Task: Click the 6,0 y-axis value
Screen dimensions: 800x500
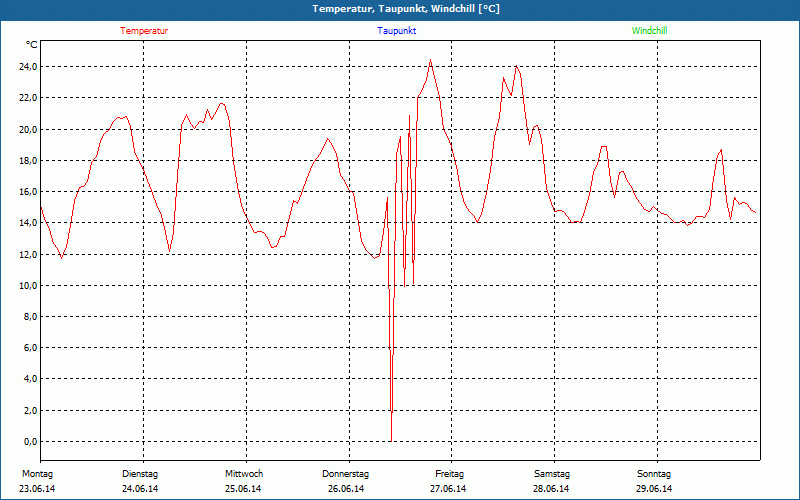Action: click(x=33, y=348)
